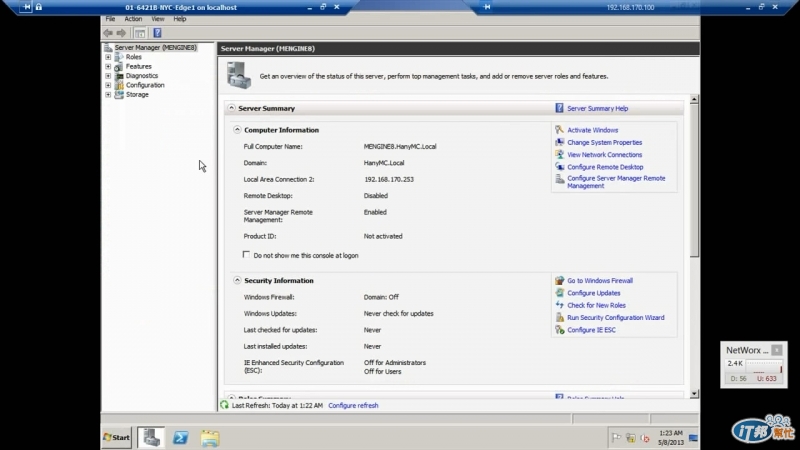Click the pin icon in NYC-Edge1 connection bar
This screenshot has width=800, height=450.
tap(26, 7)
